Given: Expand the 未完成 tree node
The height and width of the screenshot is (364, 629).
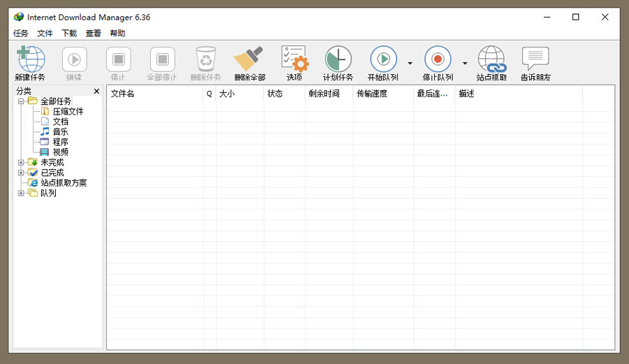Looking at the screenshot, I should [21, 163].
